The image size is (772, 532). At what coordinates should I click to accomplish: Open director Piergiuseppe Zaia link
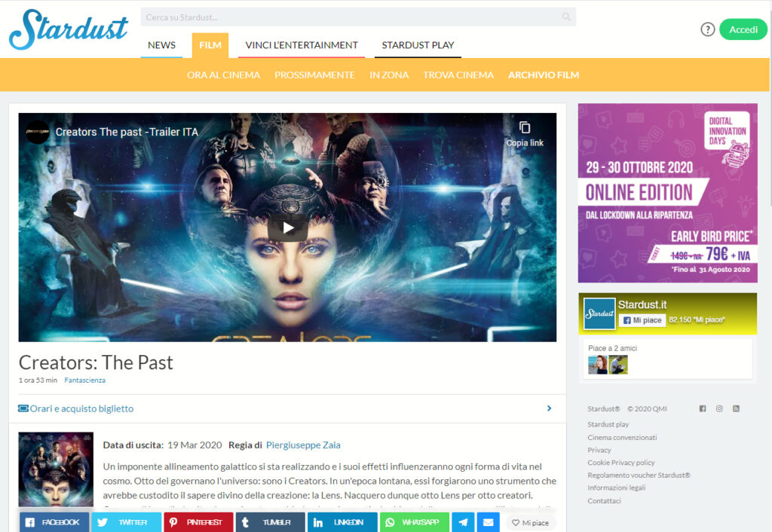(x=303, y=445)
